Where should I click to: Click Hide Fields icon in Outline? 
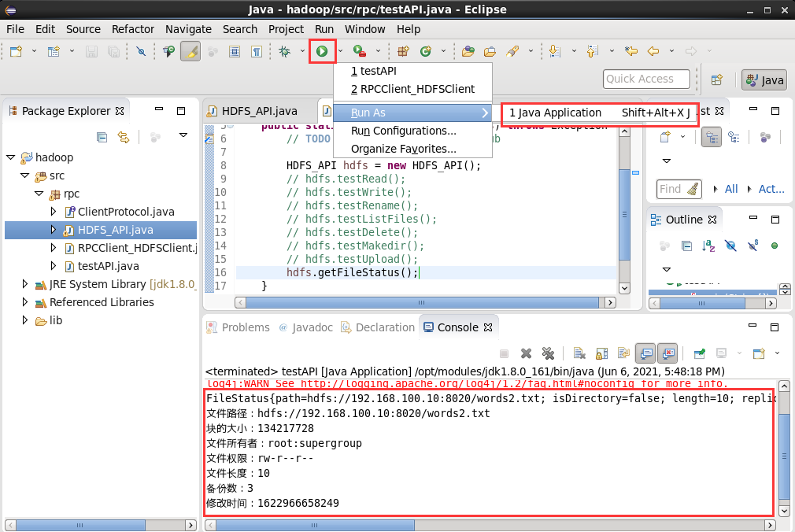coord(730,246)
